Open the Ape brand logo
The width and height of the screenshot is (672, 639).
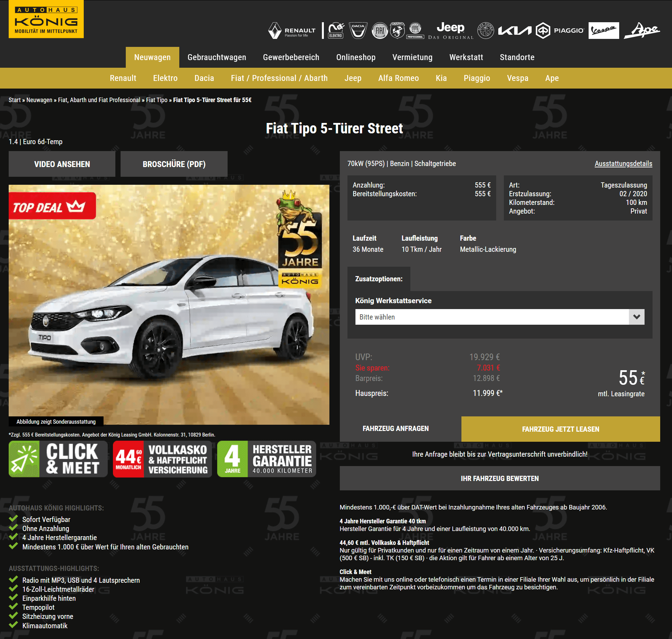(642, 31)
